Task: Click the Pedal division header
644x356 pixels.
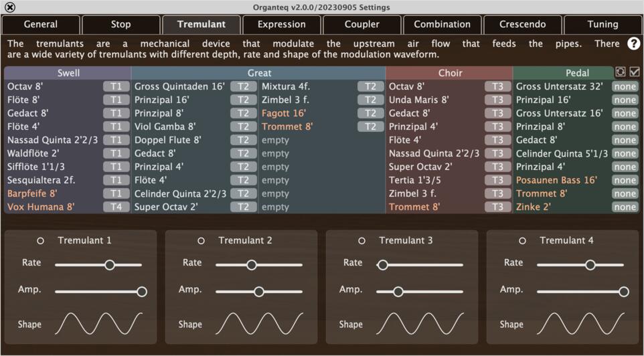Action: tap(563, 73)
